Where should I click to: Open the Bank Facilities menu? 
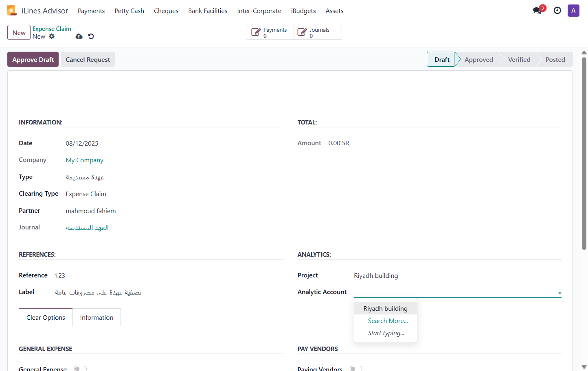point(208,11)
